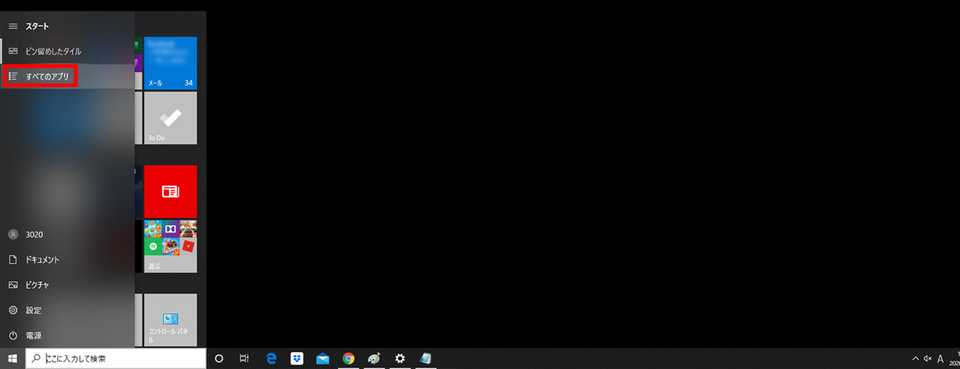Show hidden system tray icons
Viewport: 960px width, 369px height.
(916, 359)
